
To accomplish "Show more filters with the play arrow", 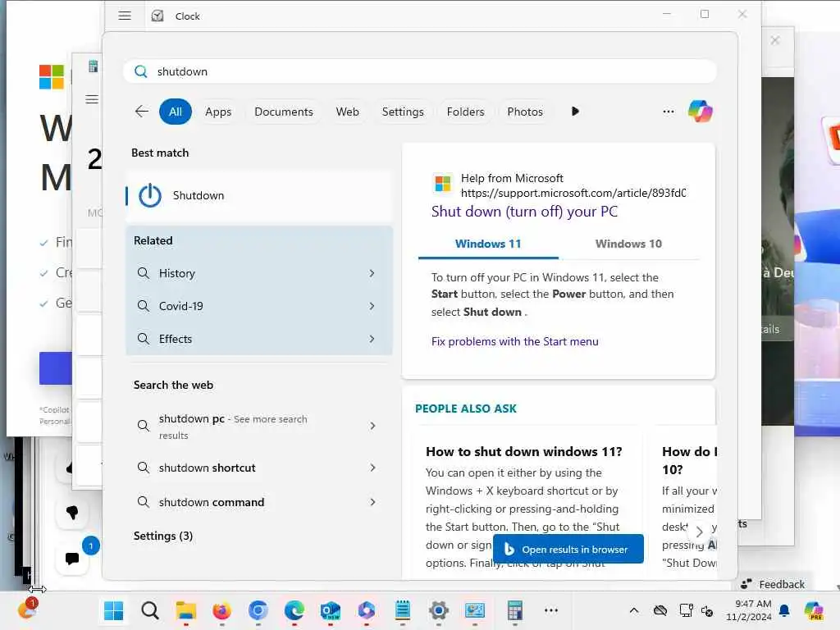I will 575,112.
